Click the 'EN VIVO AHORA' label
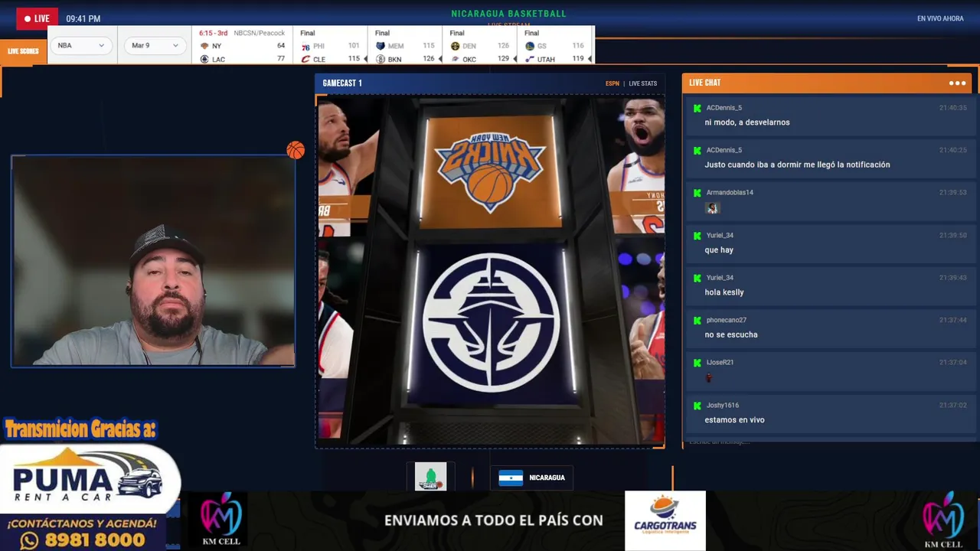This screenshot has width=980, height=551. click(940, 18)
